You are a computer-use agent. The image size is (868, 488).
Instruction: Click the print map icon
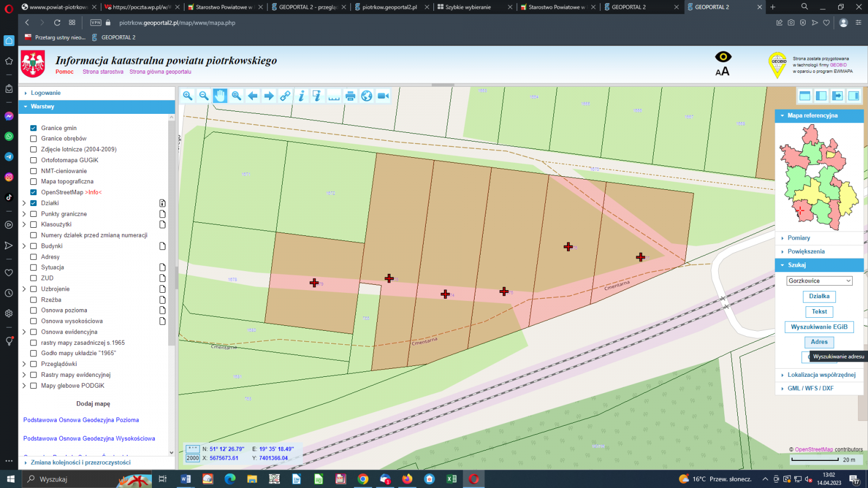click(x=350, y=96)
